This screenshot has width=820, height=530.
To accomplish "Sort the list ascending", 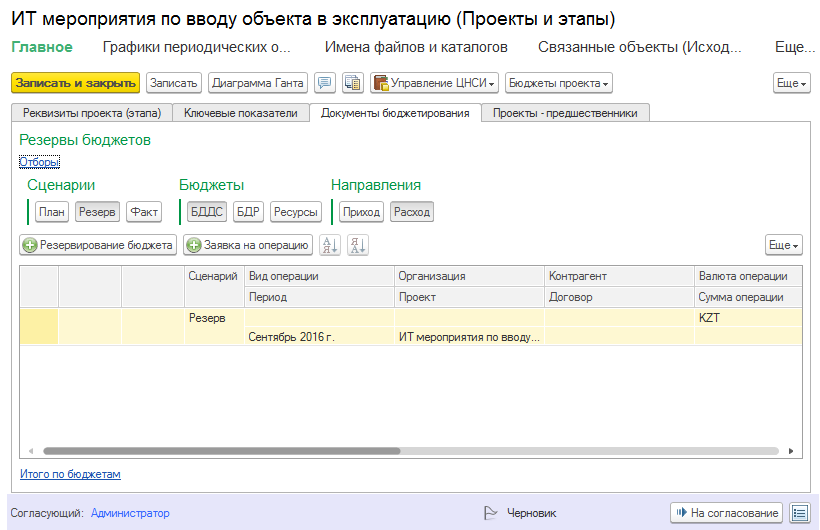I will 330,245.
